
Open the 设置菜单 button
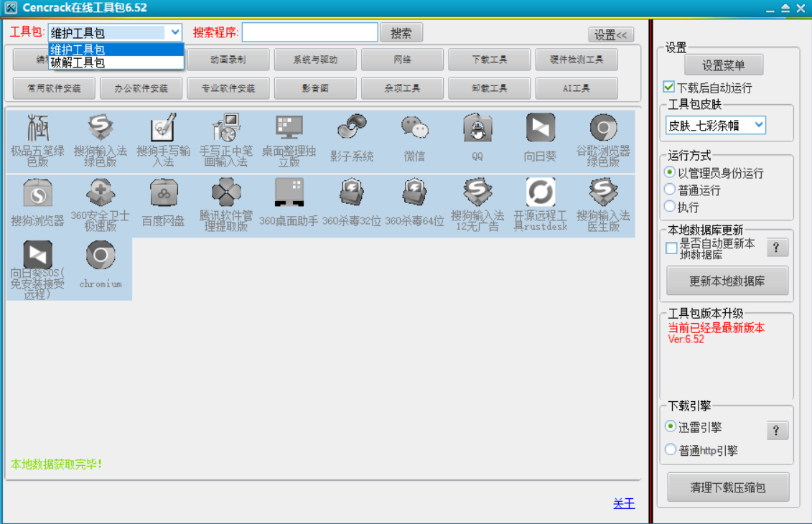click(724, 65)
